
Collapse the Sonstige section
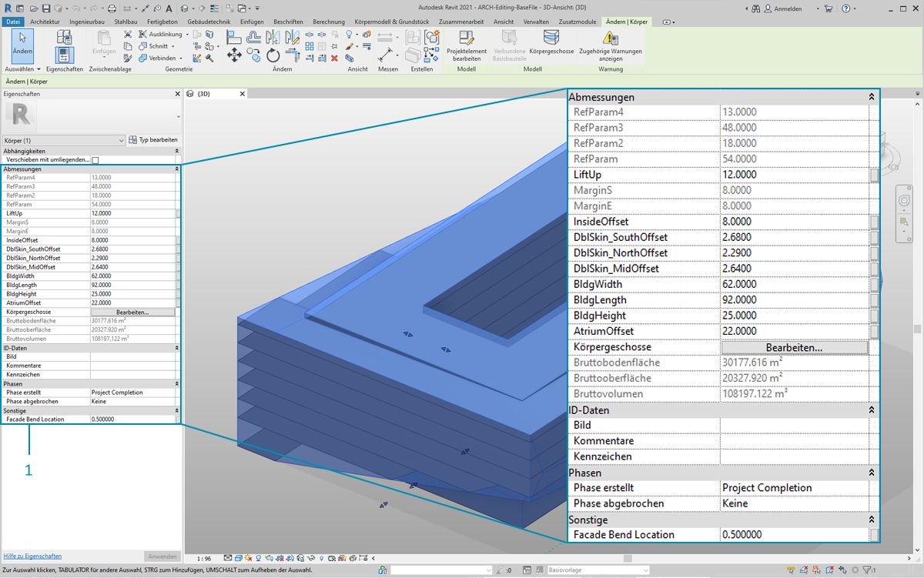[x=177, y=411]
